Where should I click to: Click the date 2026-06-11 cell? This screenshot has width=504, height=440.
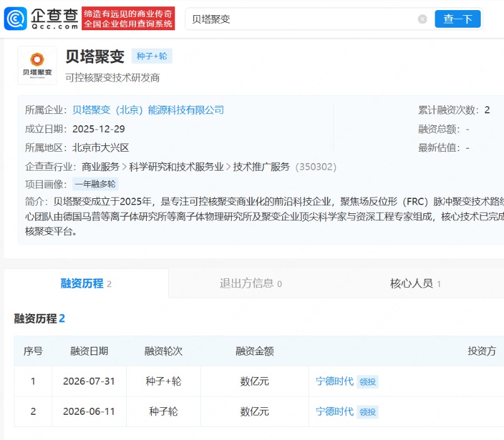tap(89, 412)
